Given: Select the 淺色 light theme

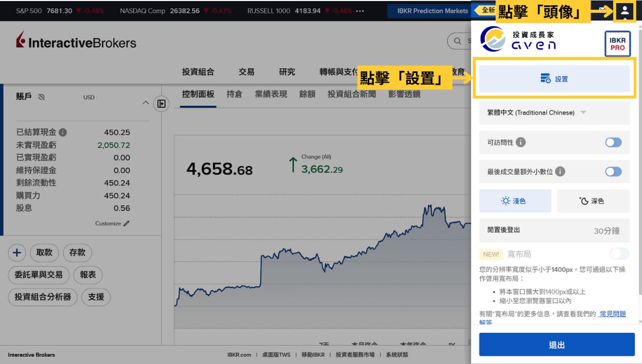Looking at the screenshot, I should click(x=515, y=201).
